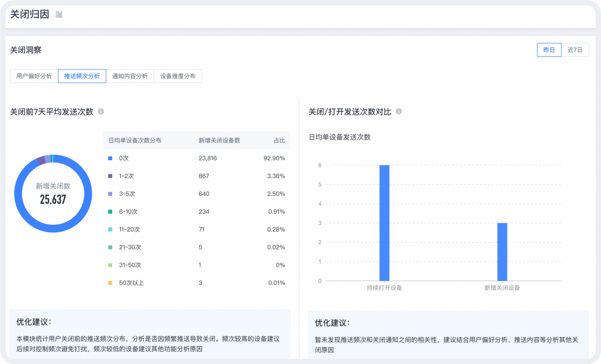Click the 3.38% percentage cell
Viewport: 601px width, 364px height.
(x=276, y=176)
